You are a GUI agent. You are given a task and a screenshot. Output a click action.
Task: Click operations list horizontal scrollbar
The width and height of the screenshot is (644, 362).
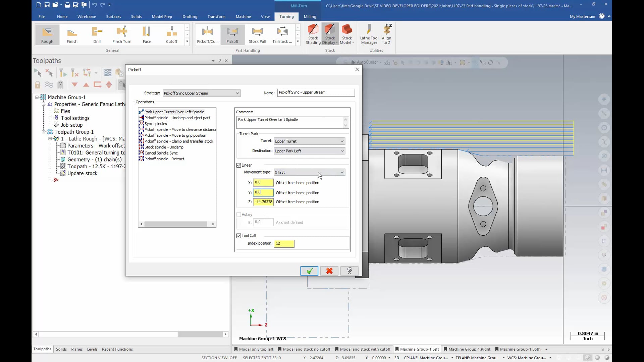tap(176, 224)
